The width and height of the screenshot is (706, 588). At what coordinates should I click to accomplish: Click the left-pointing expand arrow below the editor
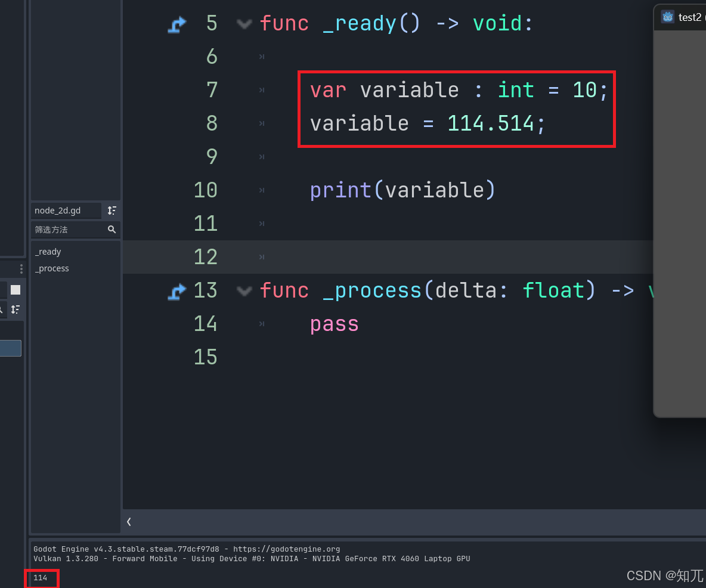click(129, 521)
